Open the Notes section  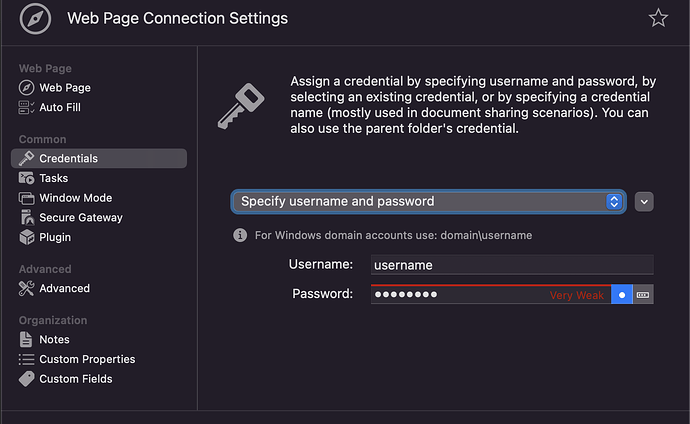[x=54, y=340]
